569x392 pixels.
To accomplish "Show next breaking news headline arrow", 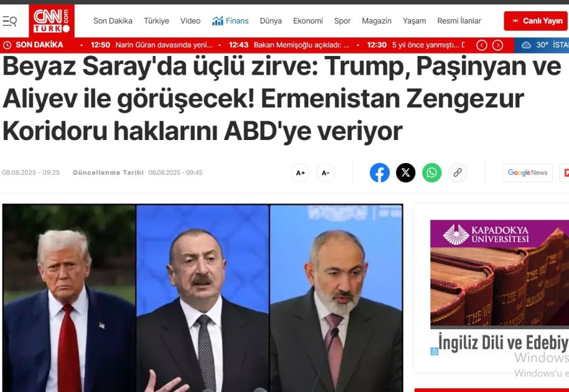I will coord(497,45).
